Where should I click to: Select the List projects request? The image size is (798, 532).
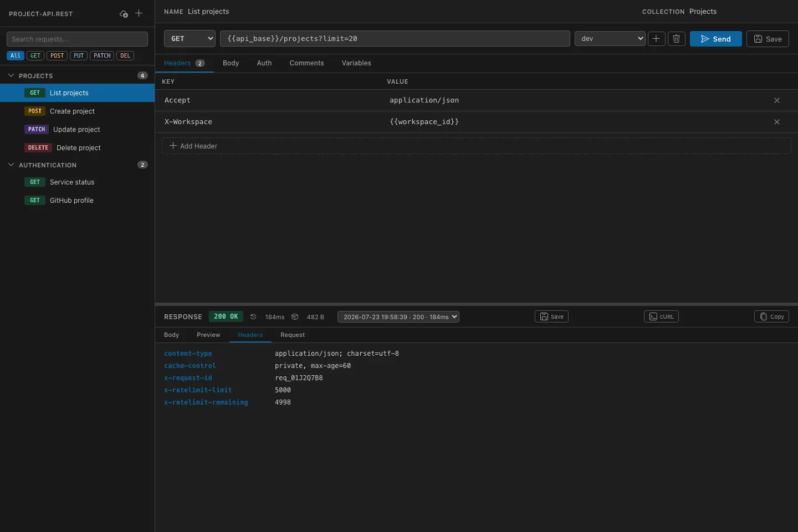pos(77,93)
